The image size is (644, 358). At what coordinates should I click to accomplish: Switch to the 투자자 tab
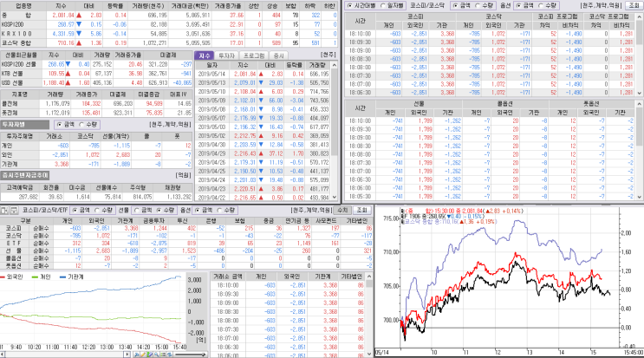tap(226, 55)
